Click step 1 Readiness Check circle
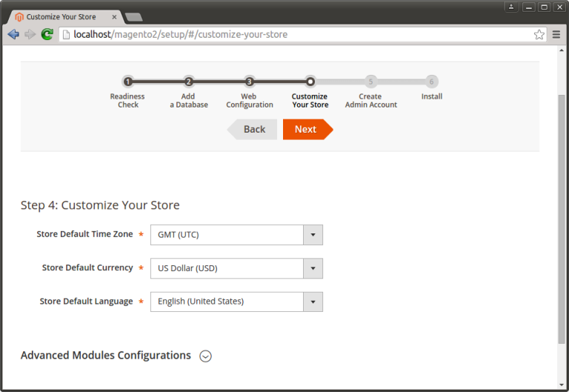 [127, 82]
